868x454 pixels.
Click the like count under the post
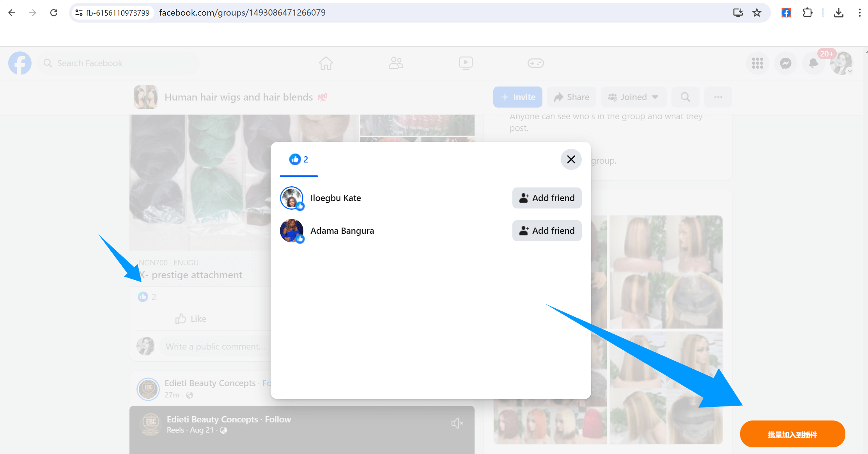coord(147,297)
